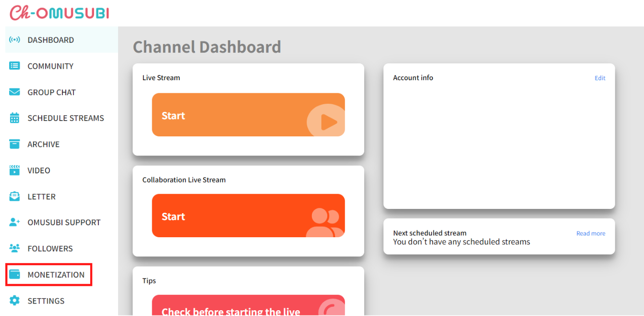Start a Collaboration Live Stream

coord(248,216)
